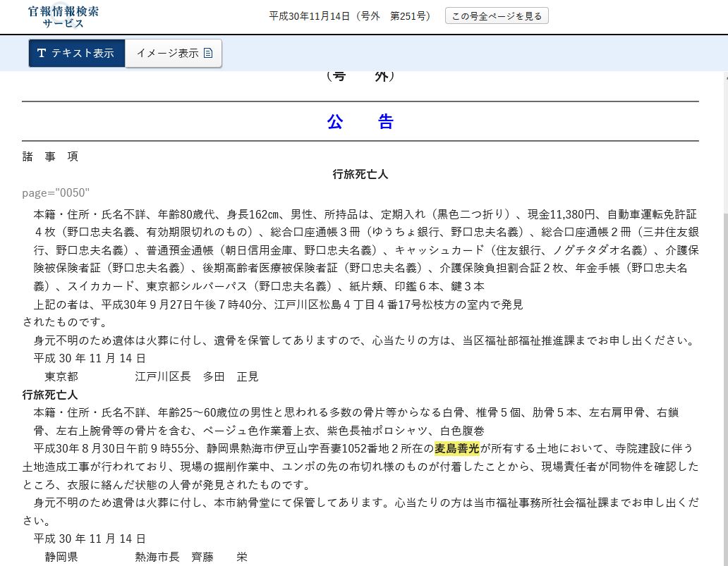Click the 諸事項 section label

coord(50,156)
